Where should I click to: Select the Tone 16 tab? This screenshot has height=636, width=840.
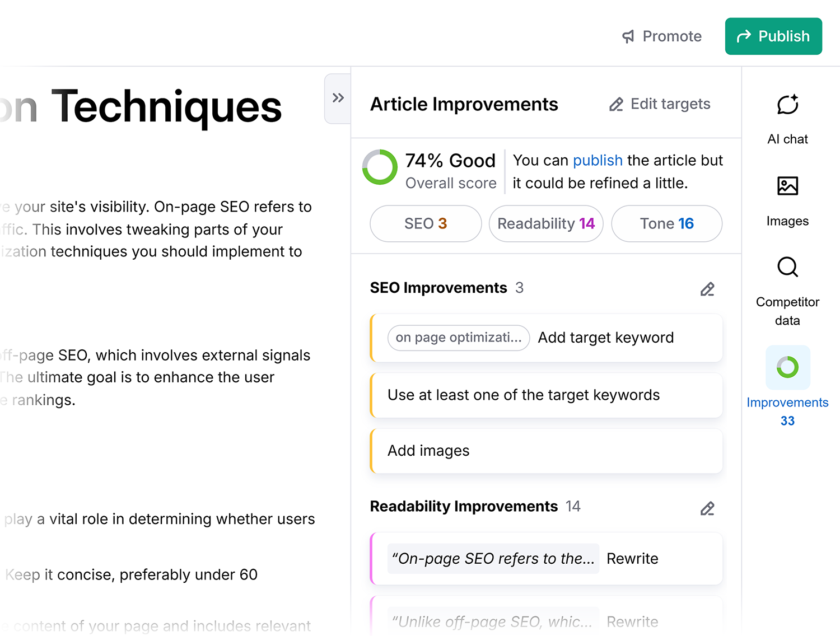coord(666,223)
